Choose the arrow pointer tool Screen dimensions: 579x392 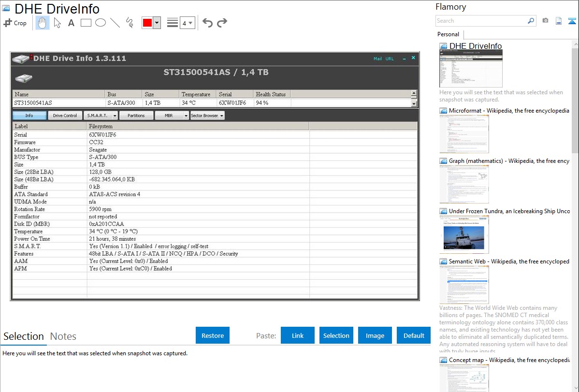[57, 23]
